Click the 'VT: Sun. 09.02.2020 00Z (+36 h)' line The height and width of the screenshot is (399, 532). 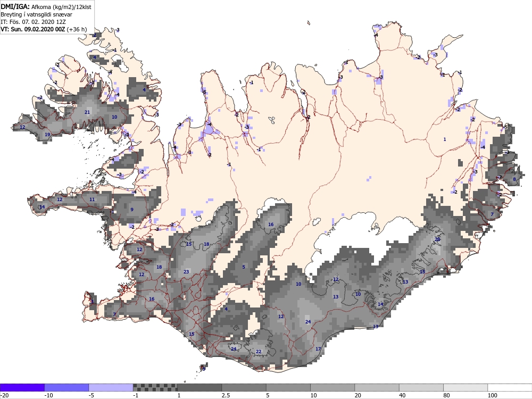(44, 29)
